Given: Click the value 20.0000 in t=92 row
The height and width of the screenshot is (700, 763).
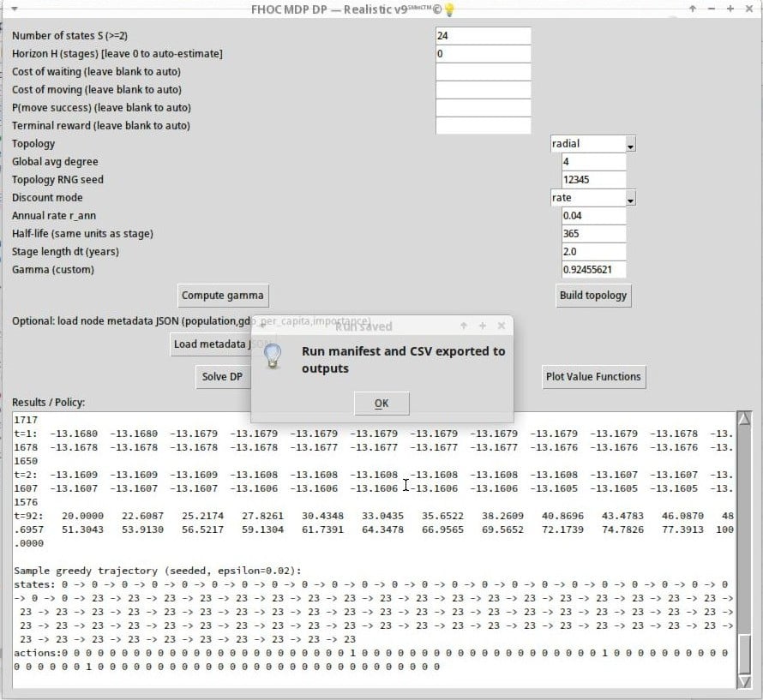Looking at the screenshot, I should pos(82,516).
